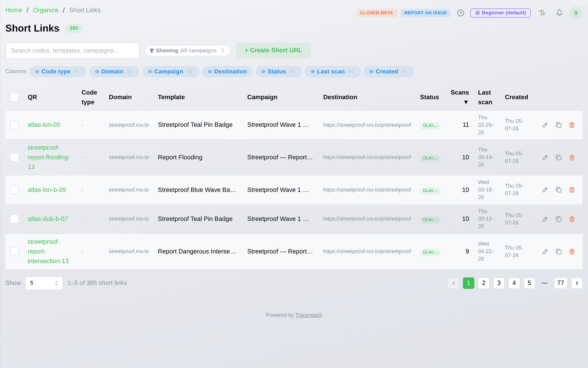This screenshot has height=368, width=588.
Task: Duplicate the atlas-lon-b-09 short link
Action: click(559, 190)
